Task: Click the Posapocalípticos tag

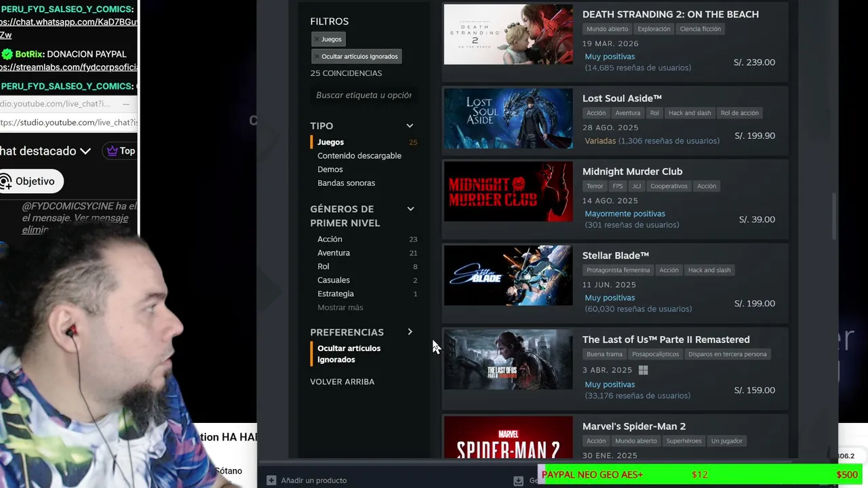Action: coord(655,354)
